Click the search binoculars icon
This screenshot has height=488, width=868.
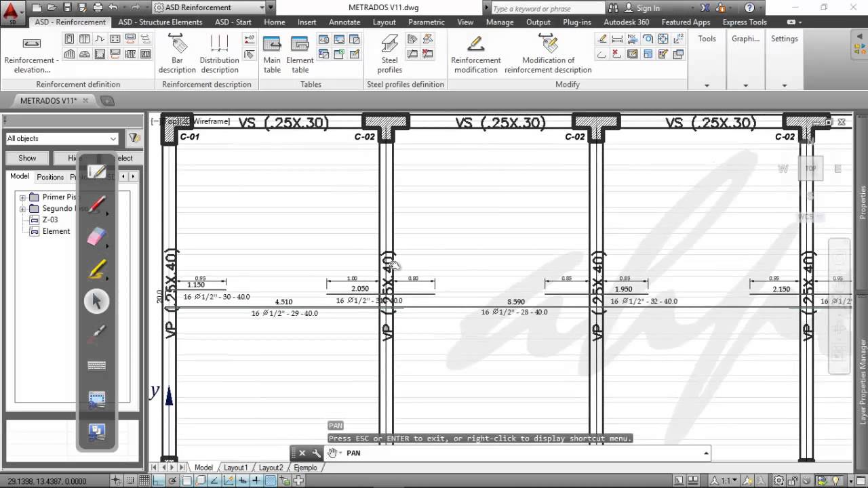point(614,7)
